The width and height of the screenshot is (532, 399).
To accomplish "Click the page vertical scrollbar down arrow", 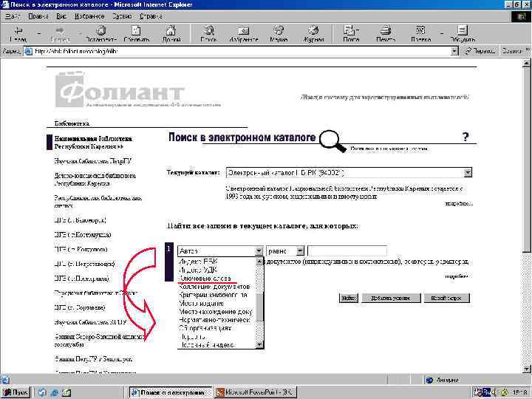I will (526, 369).
